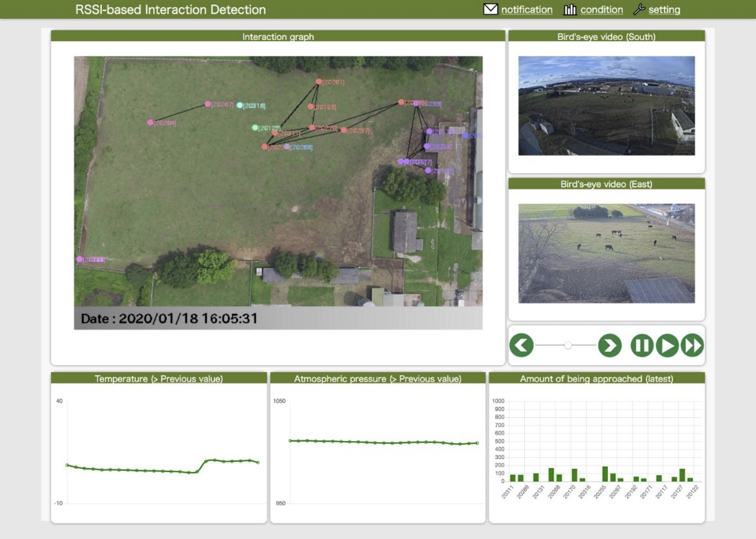Click the Bird's-eye video (East) header
The height and width of the screenshot is (539, 756).
(606, 184)
